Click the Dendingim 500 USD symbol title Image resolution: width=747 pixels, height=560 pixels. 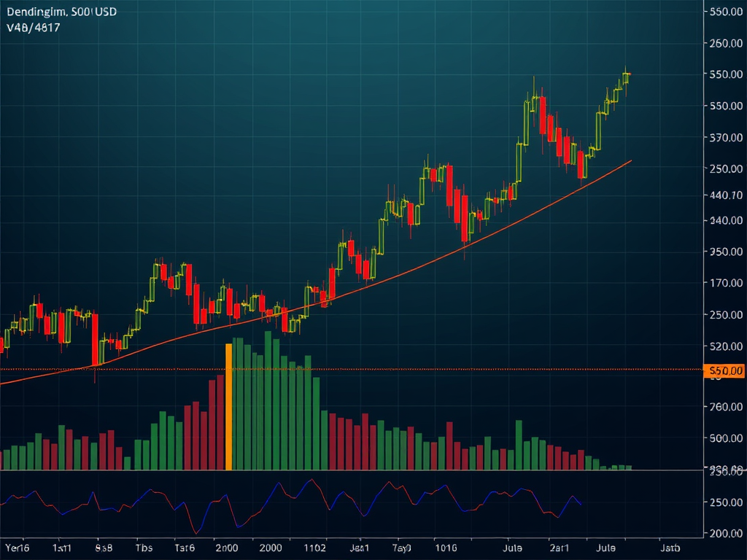tap(61, 12)
